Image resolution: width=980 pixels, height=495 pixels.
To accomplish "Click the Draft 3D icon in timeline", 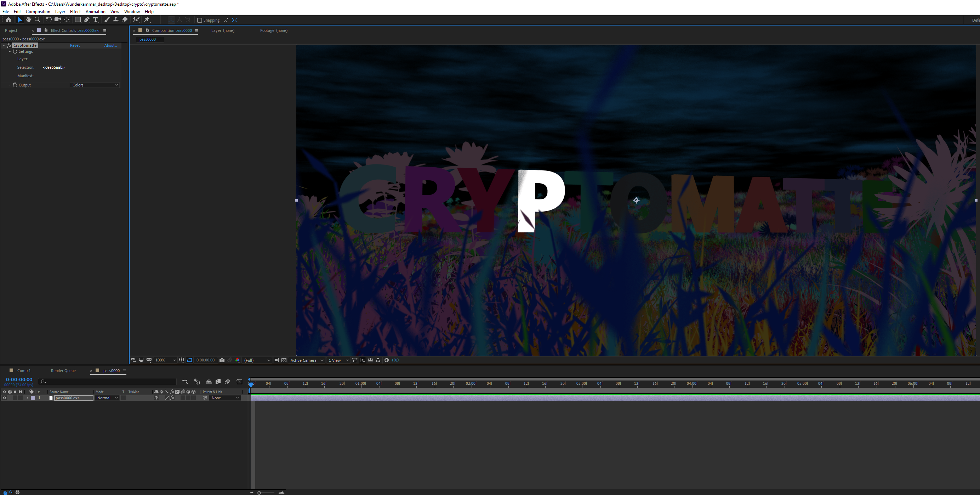I will pos(197,382).
